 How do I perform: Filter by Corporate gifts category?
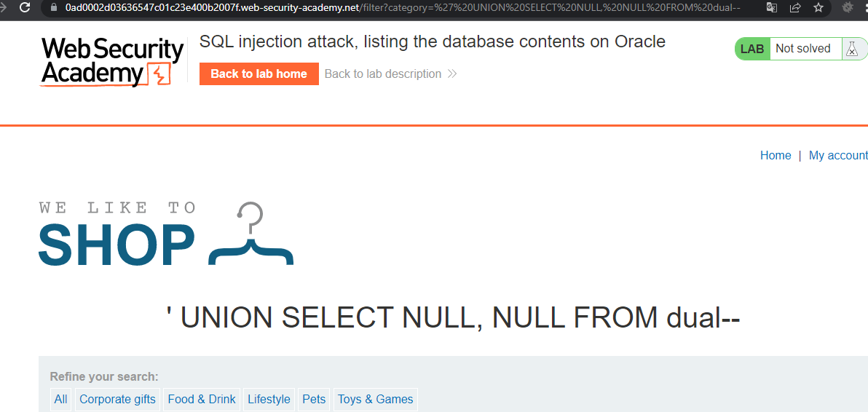[117, 399]
